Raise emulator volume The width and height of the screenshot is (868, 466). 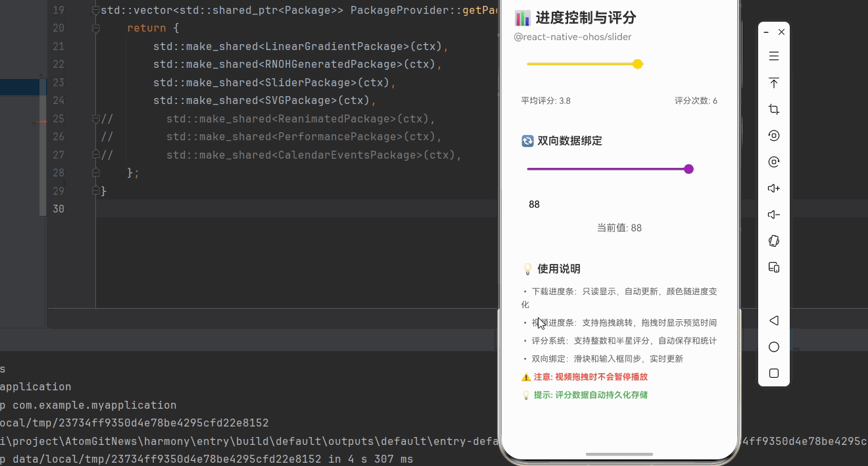click(774, 188)
